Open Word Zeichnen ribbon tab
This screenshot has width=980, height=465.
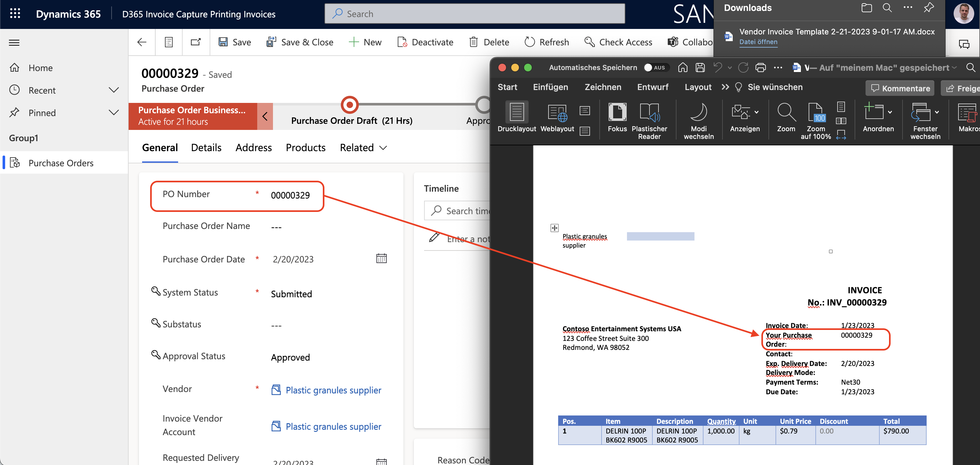(603, 87)
